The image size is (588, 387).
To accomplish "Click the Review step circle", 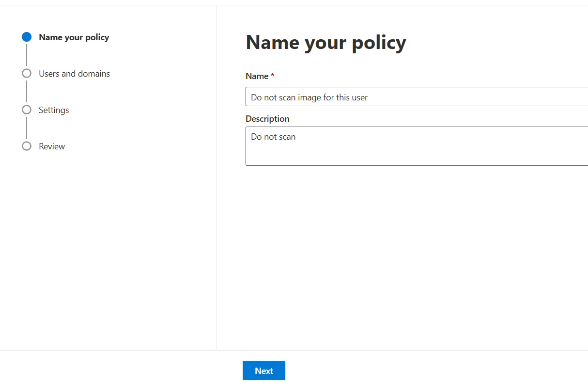I will [x=27, y=146].
